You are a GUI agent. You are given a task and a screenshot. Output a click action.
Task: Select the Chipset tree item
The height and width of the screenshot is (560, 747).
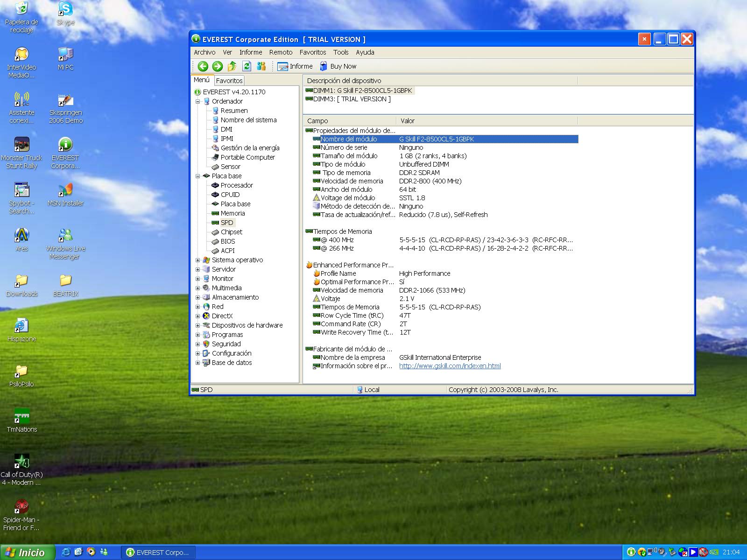pos(231,232)
